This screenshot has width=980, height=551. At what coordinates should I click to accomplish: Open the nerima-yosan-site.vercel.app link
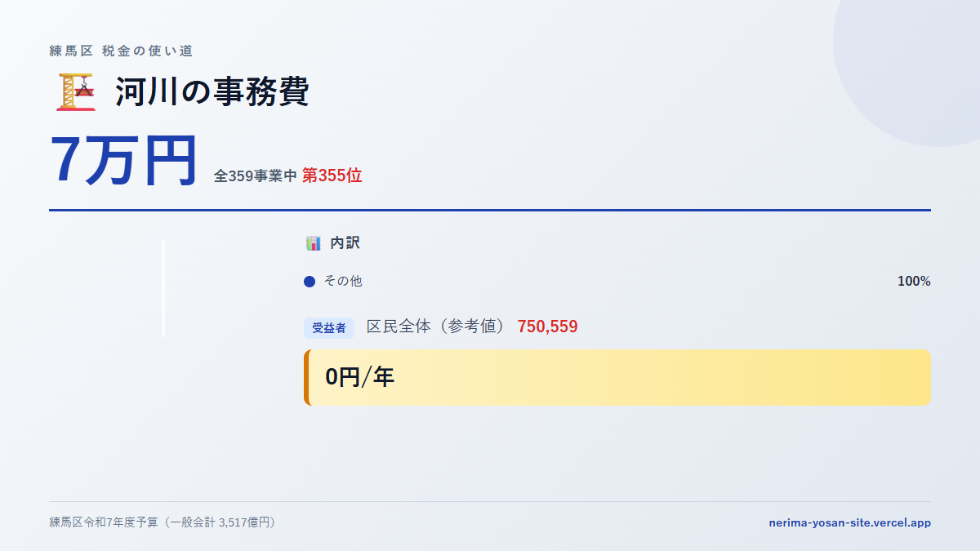pyautogui.click(x=849, y=522)
